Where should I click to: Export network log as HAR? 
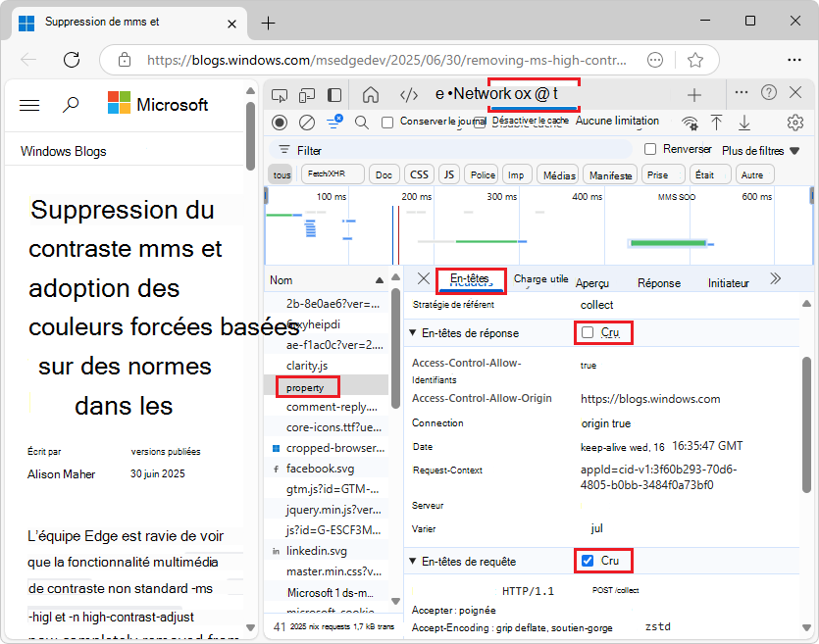[x=746, y=121]
